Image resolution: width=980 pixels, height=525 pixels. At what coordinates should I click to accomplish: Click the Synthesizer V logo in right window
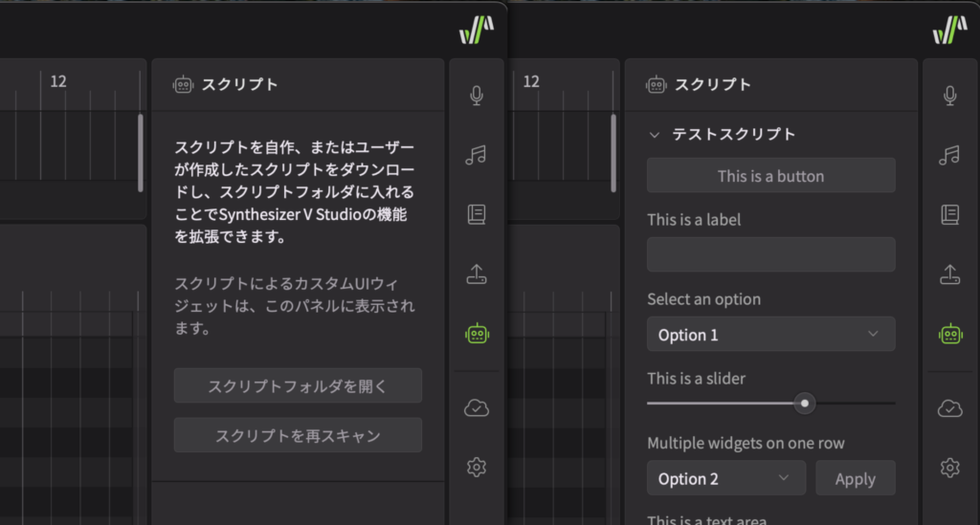pyautogui.click(x=949, y=31)
